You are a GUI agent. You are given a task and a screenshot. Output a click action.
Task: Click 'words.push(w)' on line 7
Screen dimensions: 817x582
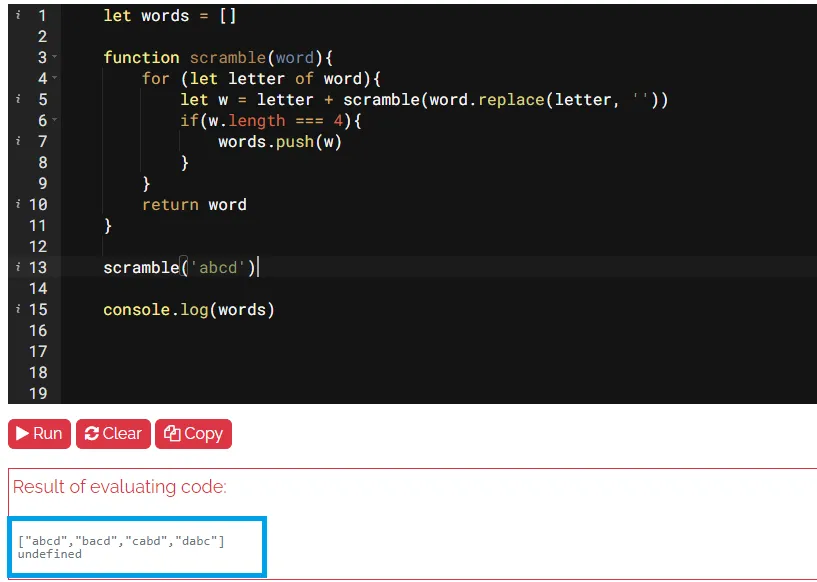(280, 142)
